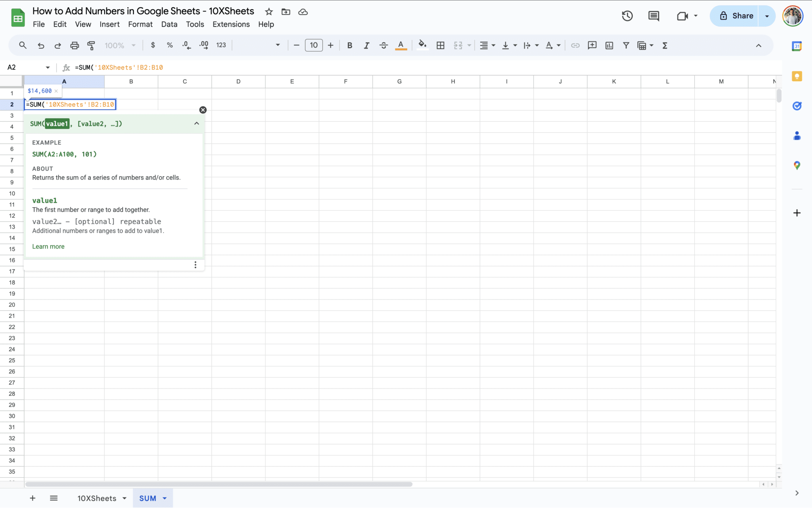Open the fill color bucket tool

point(422,45)
